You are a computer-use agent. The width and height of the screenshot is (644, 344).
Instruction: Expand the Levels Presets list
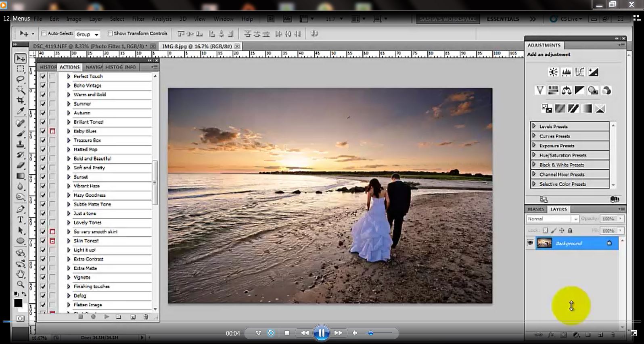coord(534,126)
